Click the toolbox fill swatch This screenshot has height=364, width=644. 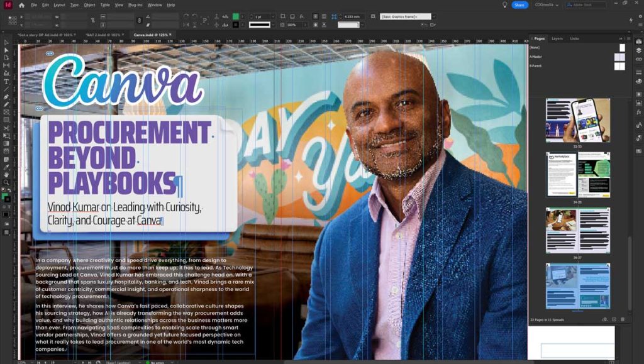click(4, 196)
